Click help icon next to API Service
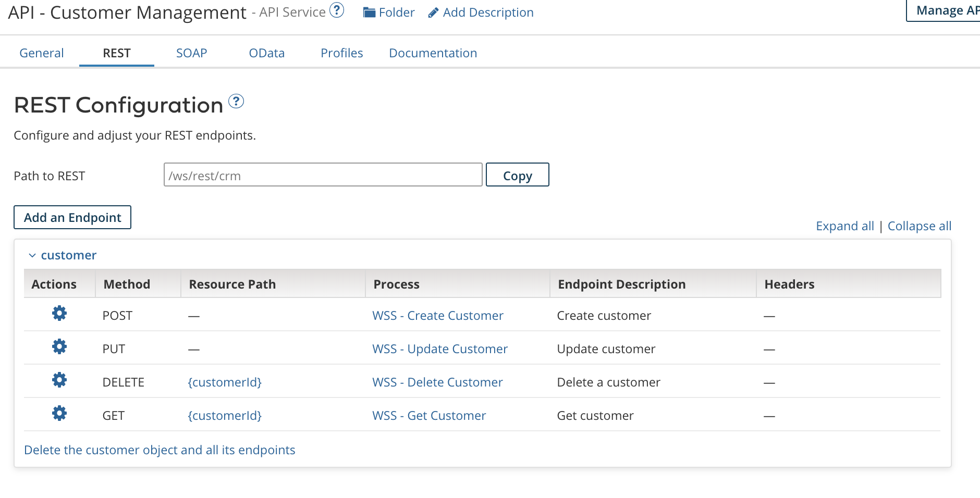The image size is (980, 498). click(337, 10)
